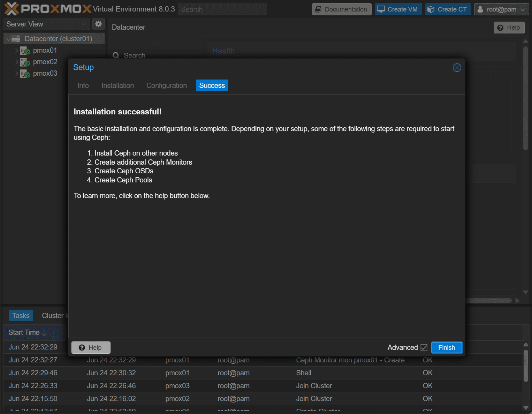Image resolution: width=532 pixels, height=414 pixels.
Task: Close the Setup dialog with X icon
Action: click(457, 68)
